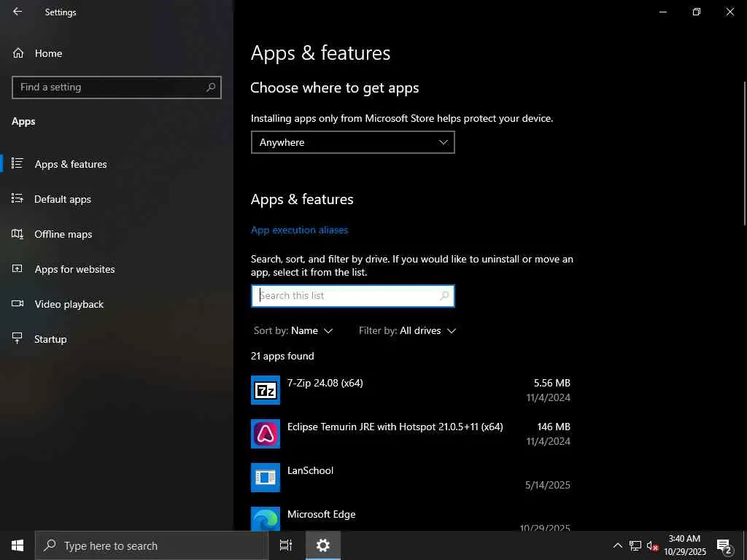Click the Apps for websites icon
The height and width of the screenshot is (560, 747).
(18, 268)
